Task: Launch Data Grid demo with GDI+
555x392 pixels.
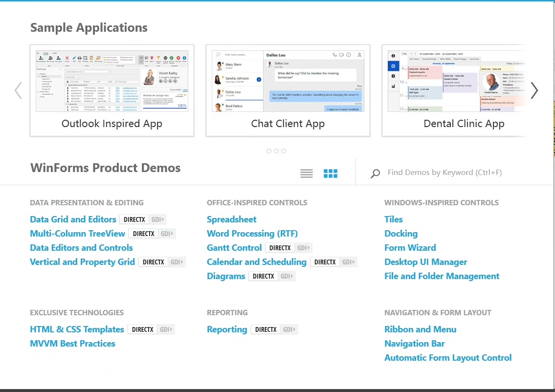Action: click(157, 219)
